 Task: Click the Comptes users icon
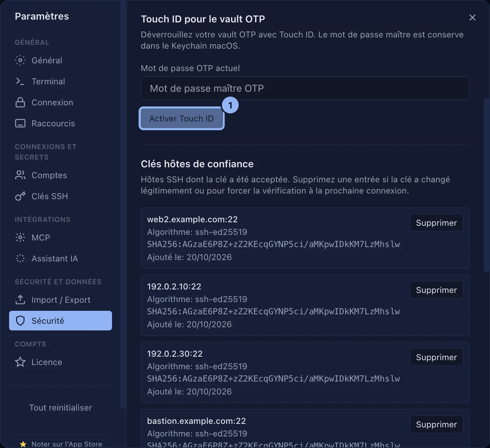pyautogui.click(x=20, y=175)
